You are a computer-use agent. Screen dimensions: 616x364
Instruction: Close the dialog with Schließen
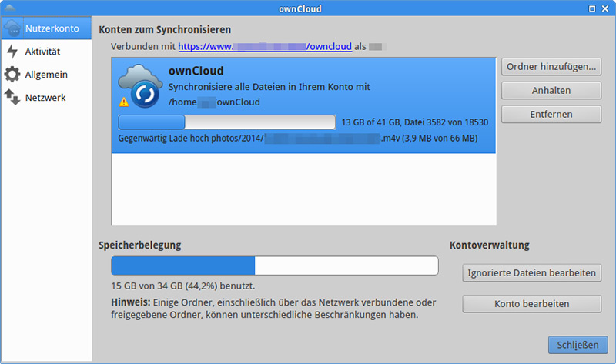point(578,345)
